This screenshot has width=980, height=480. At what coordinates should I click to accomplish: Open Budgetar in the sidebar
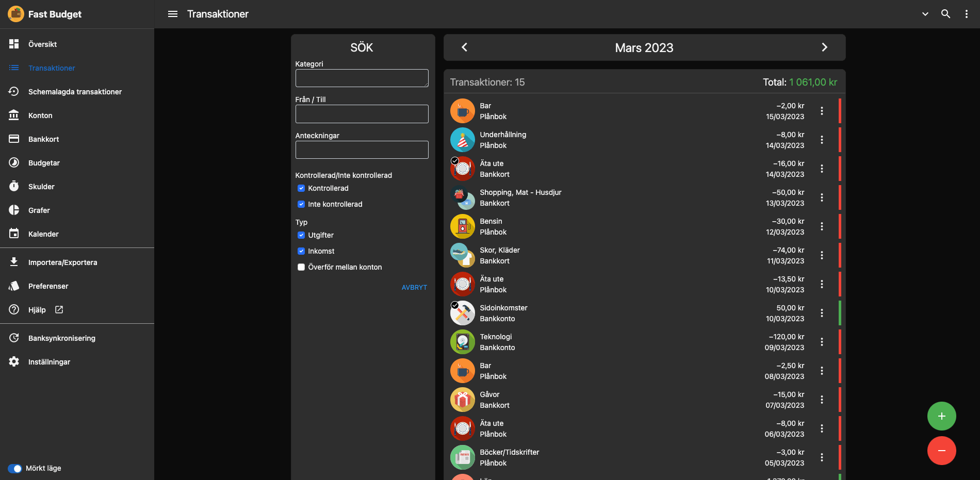tap(44, 163)
